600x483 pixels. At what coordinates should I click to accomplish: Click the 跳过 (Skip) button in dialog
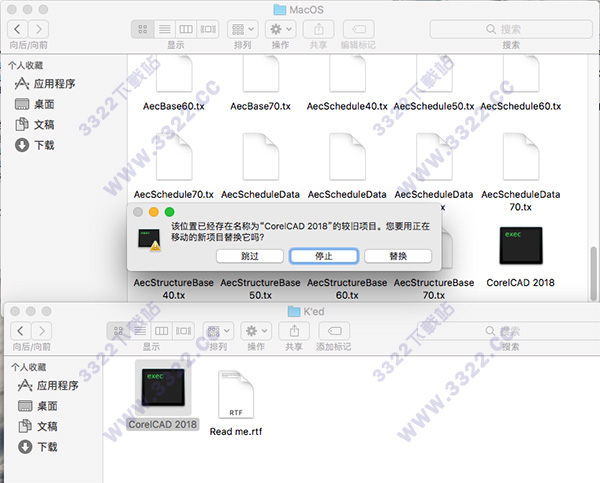pos(249,256)
